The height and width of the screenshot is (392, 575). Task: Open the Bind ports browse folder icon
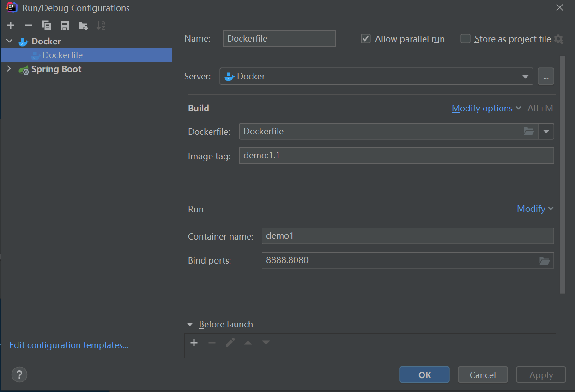[545, 260]
